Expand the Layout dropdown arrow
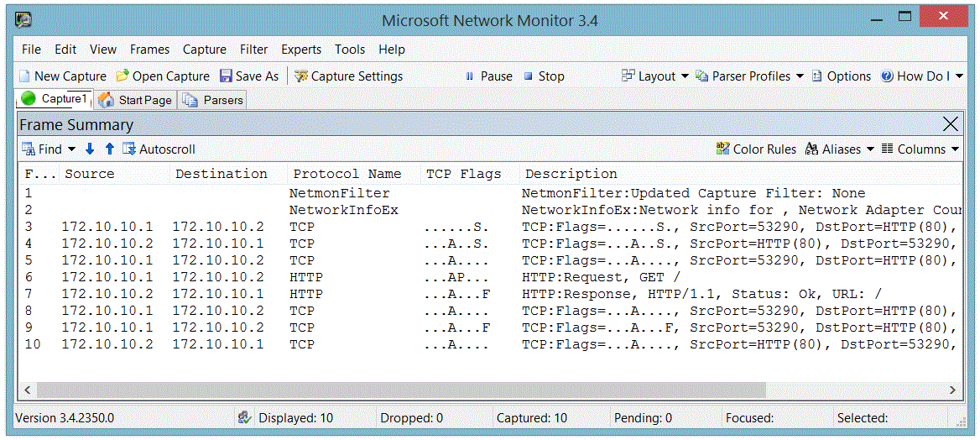Viewport: 980px width, 440px height. click(685, 76)
